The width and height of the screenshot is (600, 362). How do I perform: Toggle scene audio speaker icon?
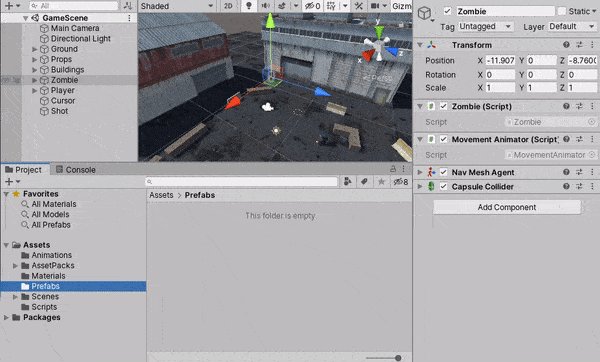tap(265, 6)
